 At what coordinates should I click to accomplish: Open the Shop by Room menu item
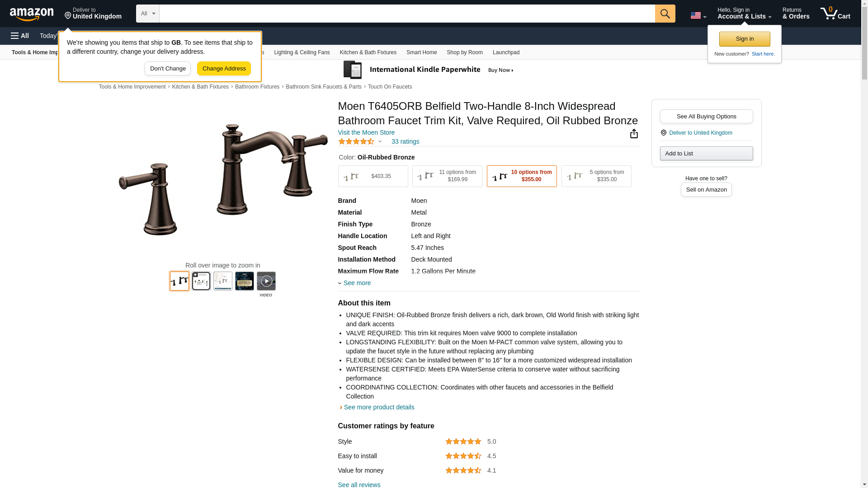(465, 52)
